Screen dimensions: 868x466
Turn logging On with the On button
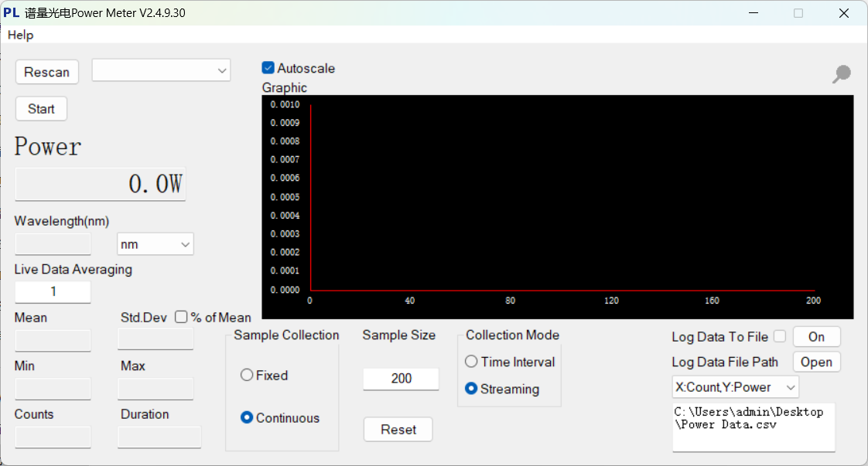(x=816, y=336)
